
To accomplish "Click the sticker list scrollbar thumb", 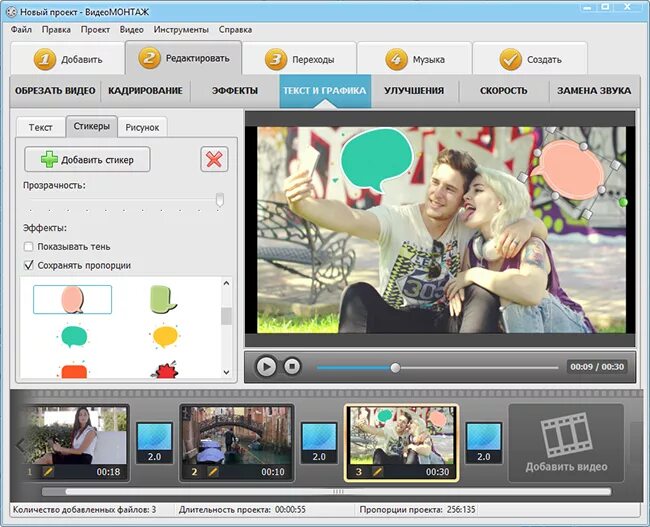I will click(226, 316).
